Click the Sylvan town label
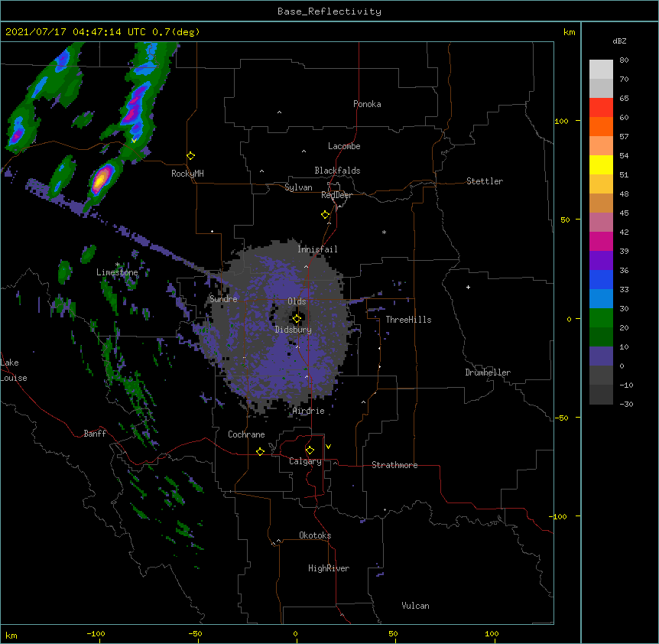This screenshot has width=659, height=644. [x=298, y=187]
